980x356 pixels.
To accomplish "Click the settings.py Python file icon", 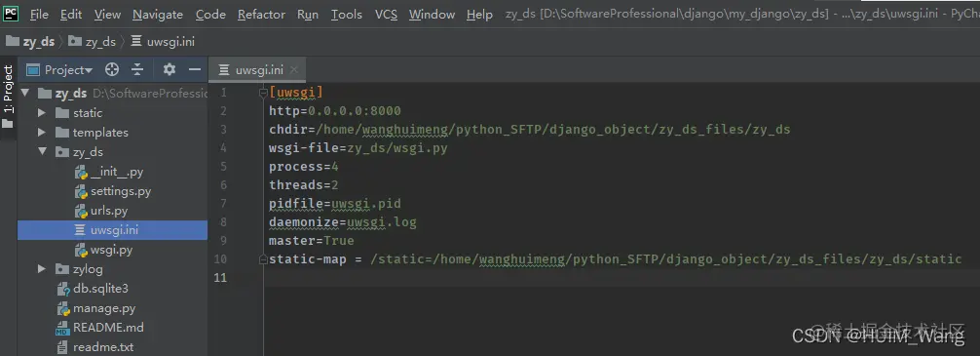I will pyautogui.click(x=81, y=191).
